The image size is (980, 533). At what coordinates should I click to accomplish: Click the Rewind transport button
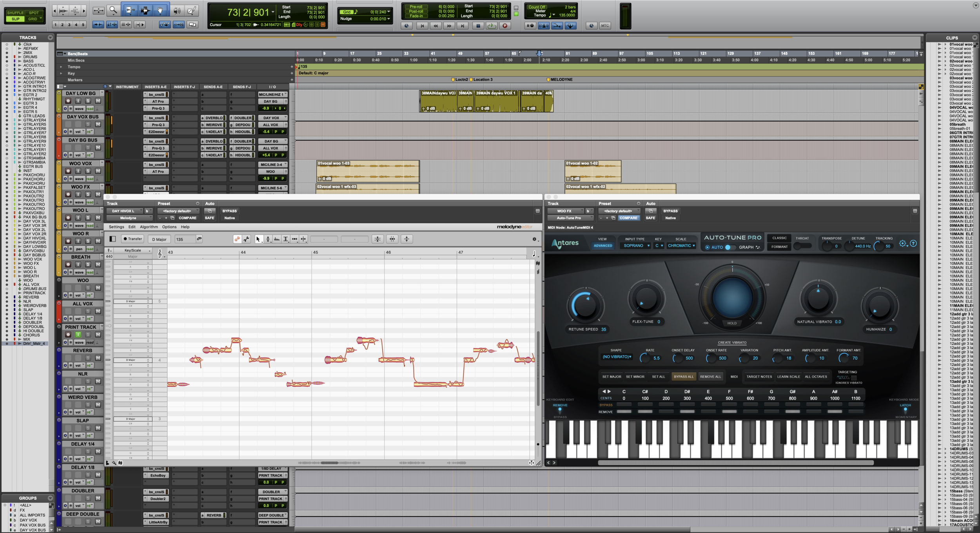(436, 26)
